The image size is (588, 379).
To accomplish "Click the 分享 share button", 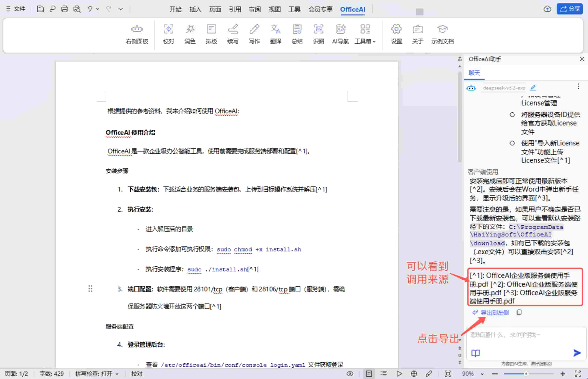I will tap(570, 9).
